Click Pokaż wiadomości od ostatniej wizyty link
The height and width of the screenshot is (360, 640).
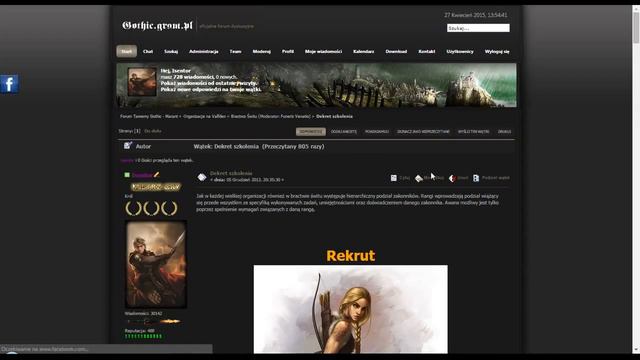[x=209, y=83]
